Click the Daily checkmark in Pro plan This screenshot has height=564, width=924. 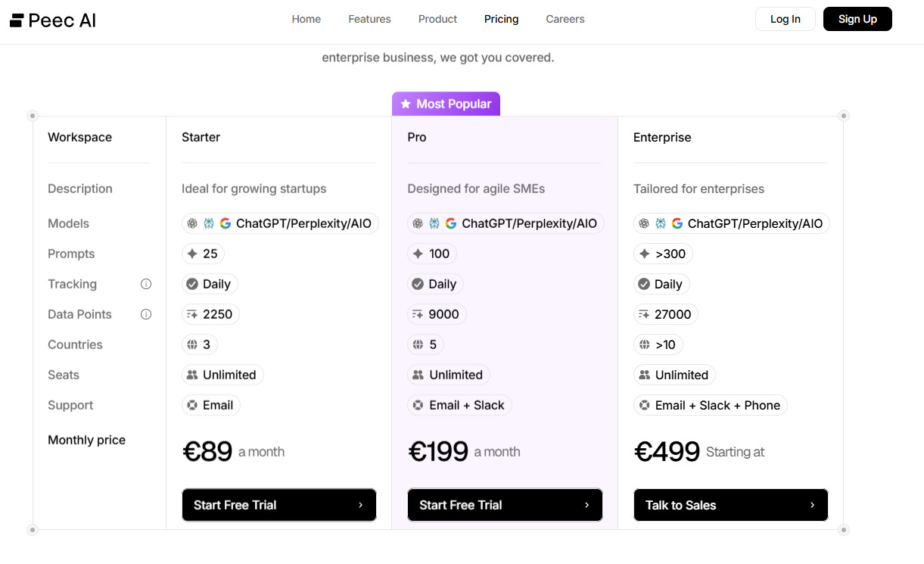418,284
